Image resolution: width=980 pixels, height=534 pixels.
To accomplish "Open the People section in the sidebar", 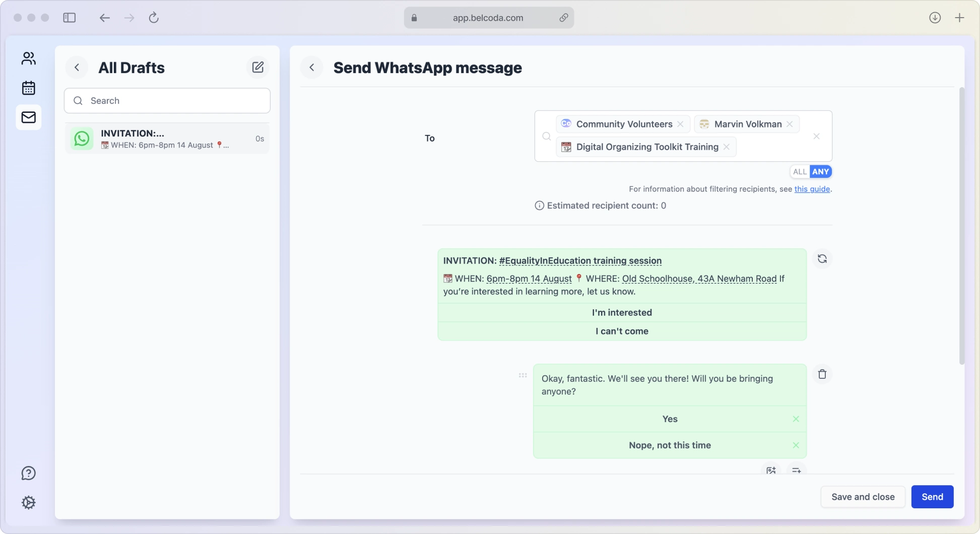I will [x=29, y=58].
